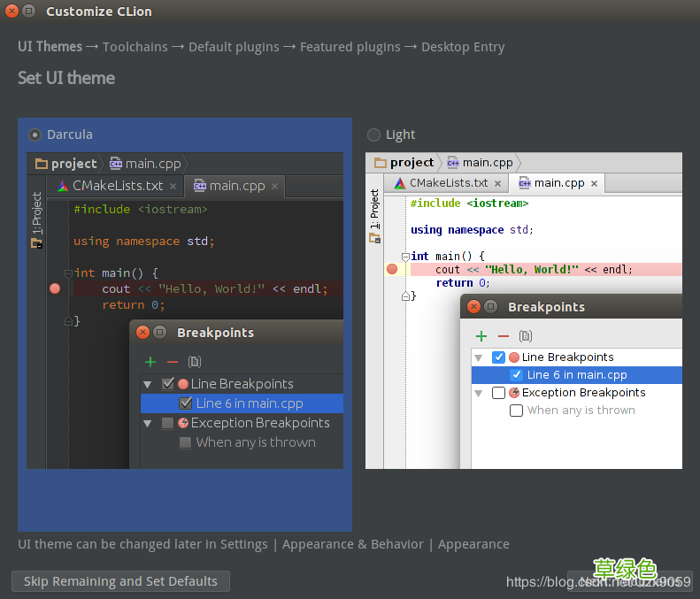Click the UI Themes breadcrumb step
Screen dimensions: 700x599
click(x=50, y=47)
